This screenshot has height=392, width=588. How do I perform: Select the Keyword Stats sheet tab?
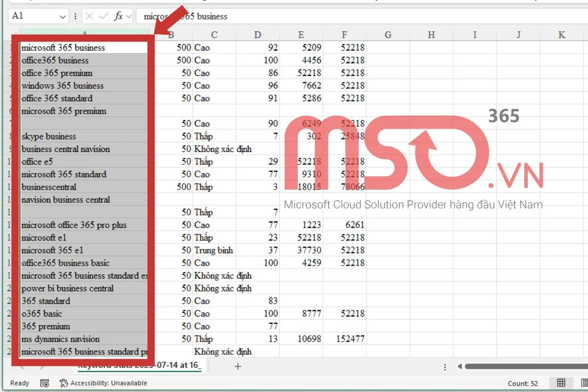(140, 366)
